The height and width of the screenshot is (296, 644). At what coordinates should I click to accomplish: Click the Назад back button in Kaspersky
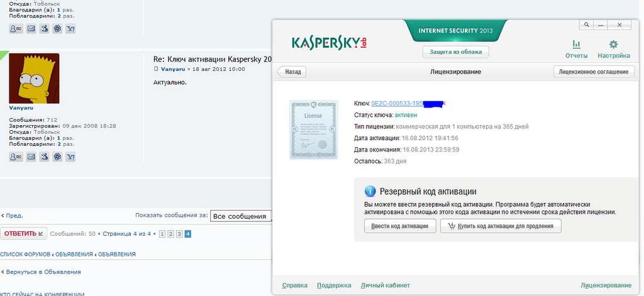(292, 72)
